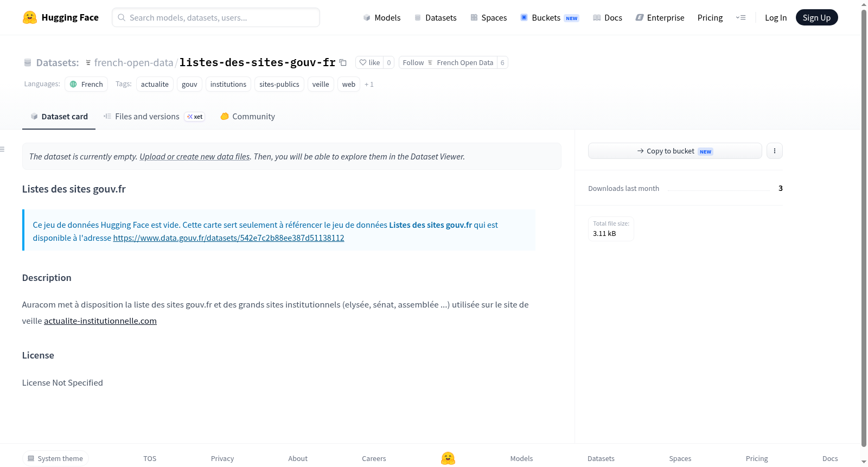
Task: Click the scrollbar down arrow
Action: [864, 462]
